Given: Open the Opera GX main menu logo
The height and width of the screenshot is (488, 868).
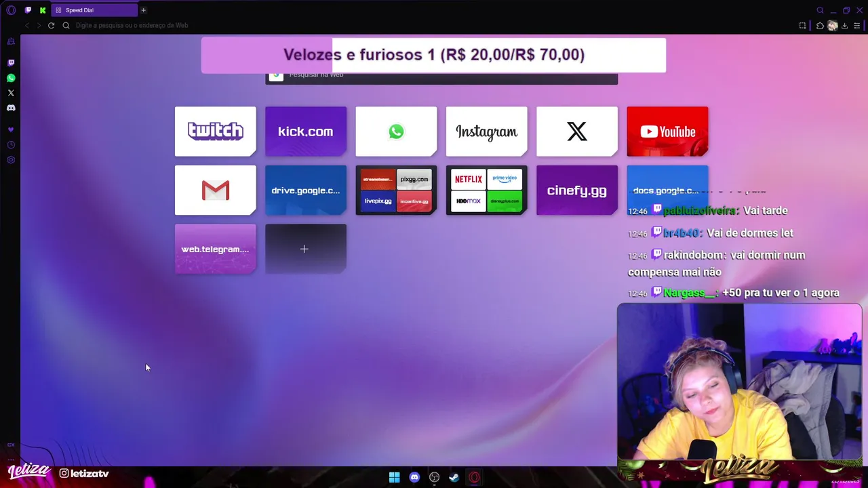Looking at the screenshot, I should tap(11, 10).
